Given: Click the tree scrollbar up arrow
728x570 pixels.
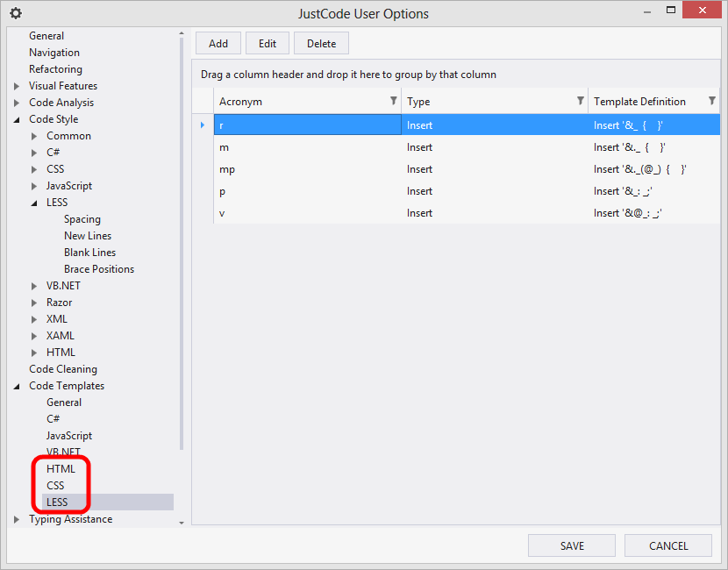Looking at the screenshot, I should pyautogui.click(x=182, y=33).
